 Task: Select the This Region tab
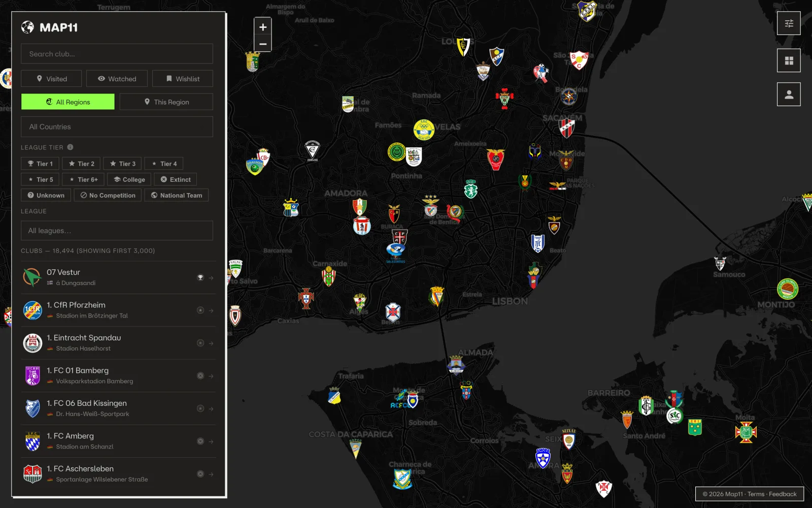166,102
